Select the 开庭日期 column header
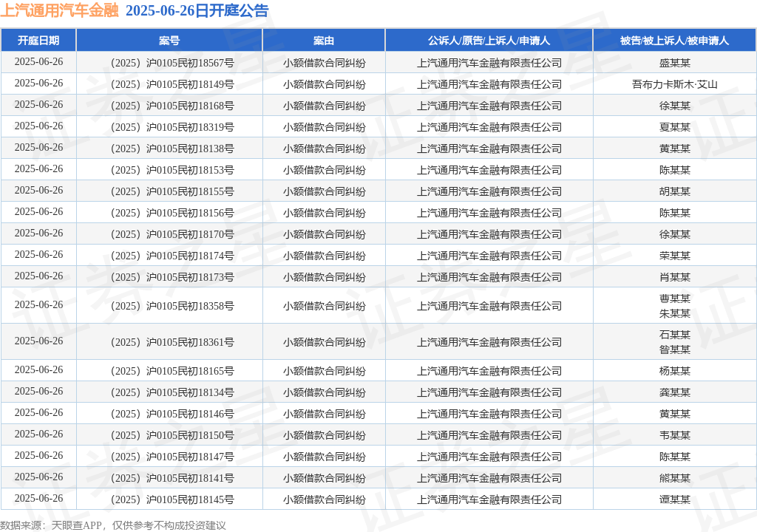 [x=38, y=41]
